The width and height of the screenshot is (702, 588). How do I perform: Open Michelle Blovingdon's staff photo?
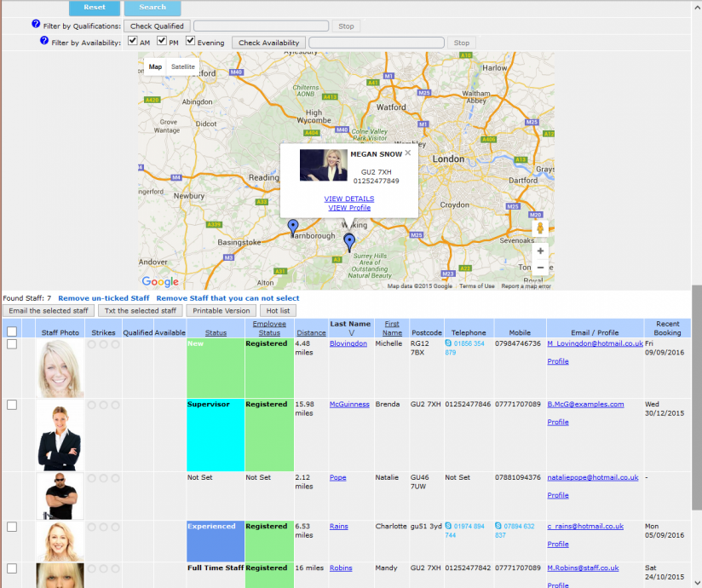pos(60,368)
